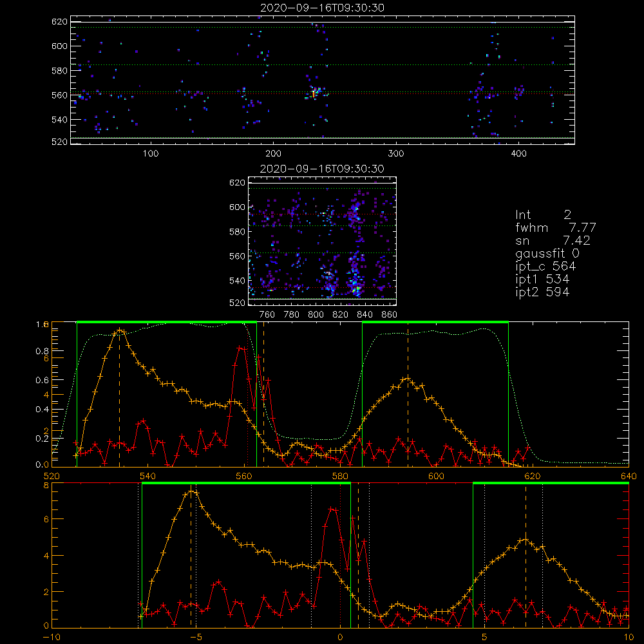This screenshot has height=644, width=644.
Task: Click the middle zoomed detector image
Action: (323, 241)
